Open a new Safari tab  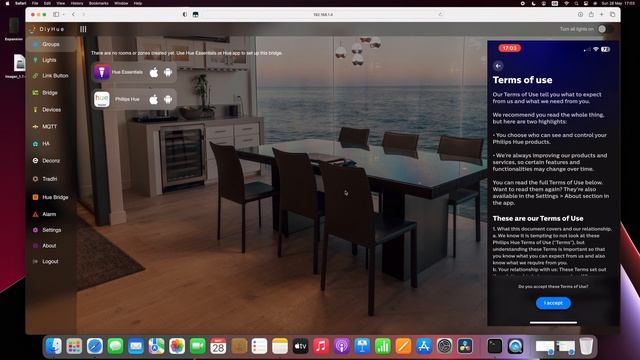(x=602, y=14)
